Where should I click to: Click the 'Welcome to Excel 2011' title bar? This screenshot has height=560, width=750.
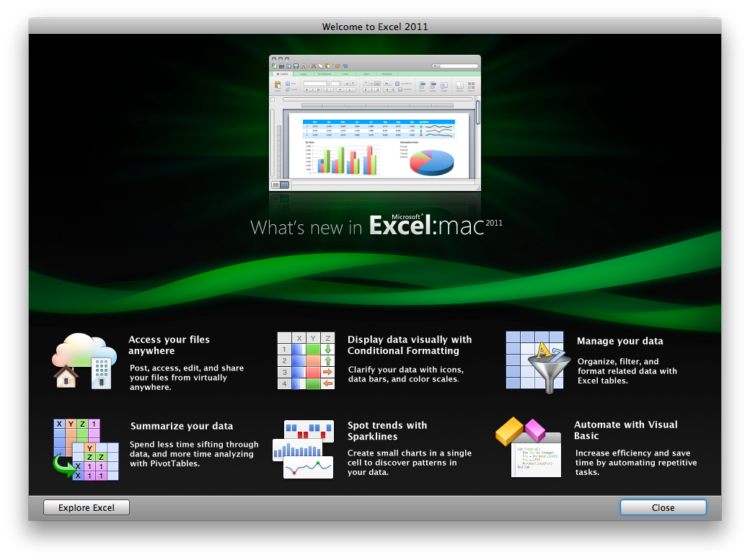click(x=375, y=27)
